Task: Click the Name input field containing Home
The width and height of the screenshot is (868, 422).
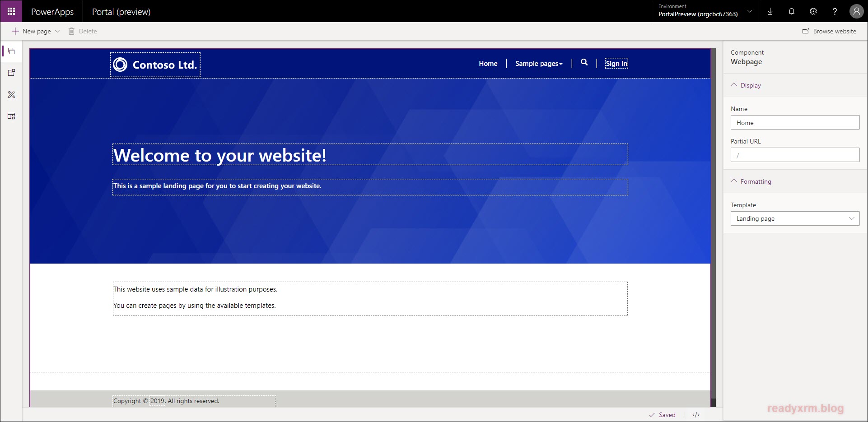Action: click(795, 123)
